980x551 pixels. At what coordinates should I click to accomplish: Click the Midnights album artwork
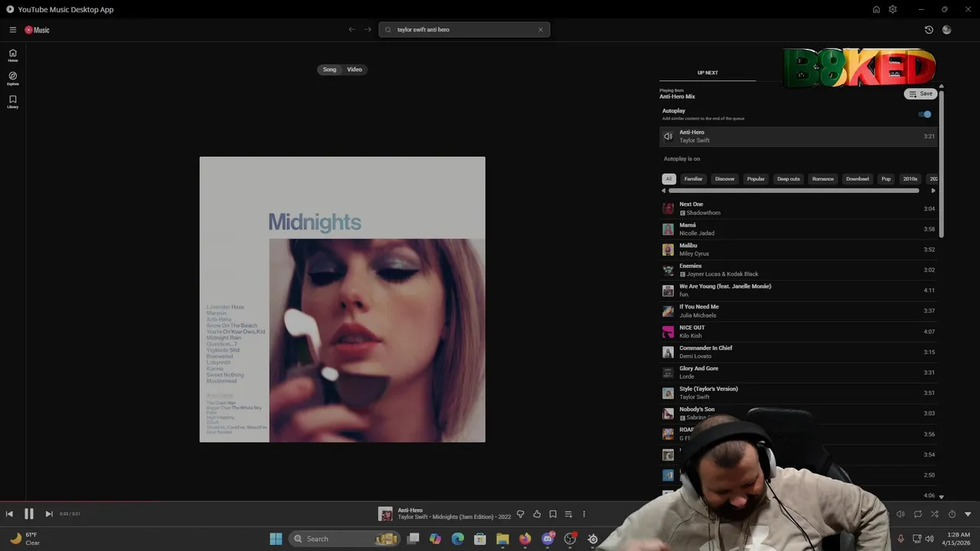[342, 299]
